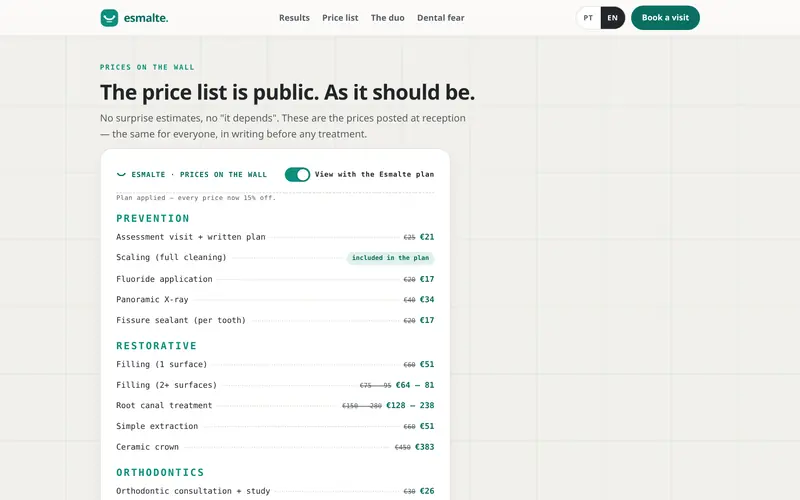Viewport: 800px width, 500px height.
Task: Click the €21 price for assessment visit
Action: click(x=427, y=237)
